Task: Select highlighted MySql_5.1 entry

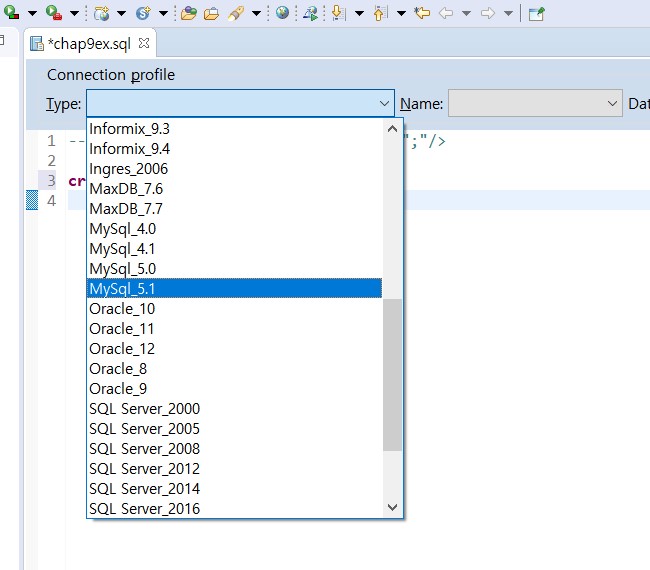Action: pos(234,289)
